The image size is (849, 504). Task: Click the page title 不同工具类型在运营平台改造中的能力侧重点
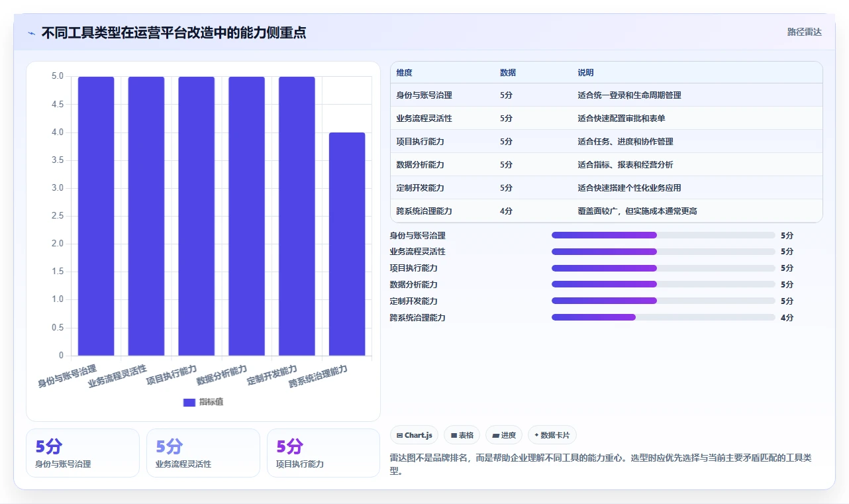pos(174,33)
